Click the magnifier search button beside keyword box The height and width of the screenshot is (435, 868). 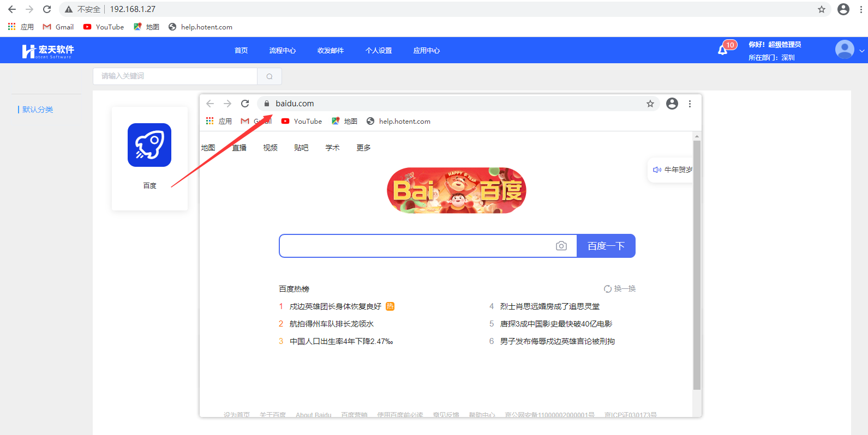coord(270,76)
